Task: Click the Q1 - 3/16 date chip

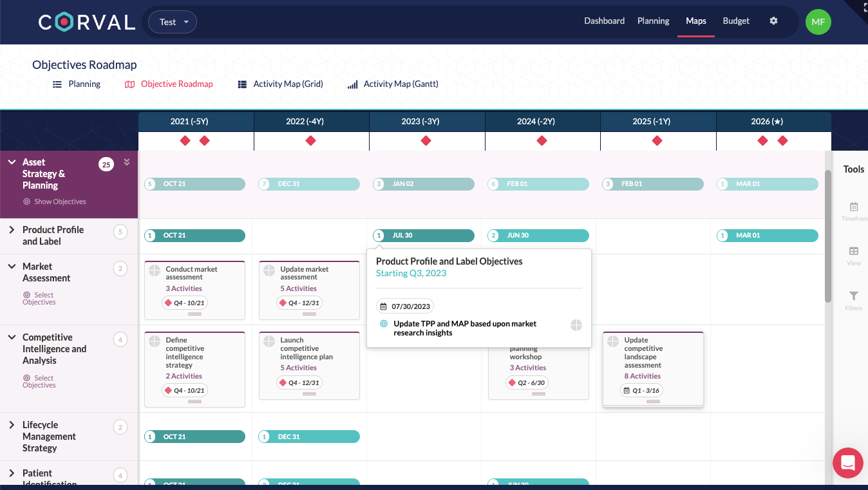Action: click(x=642, y=390)
